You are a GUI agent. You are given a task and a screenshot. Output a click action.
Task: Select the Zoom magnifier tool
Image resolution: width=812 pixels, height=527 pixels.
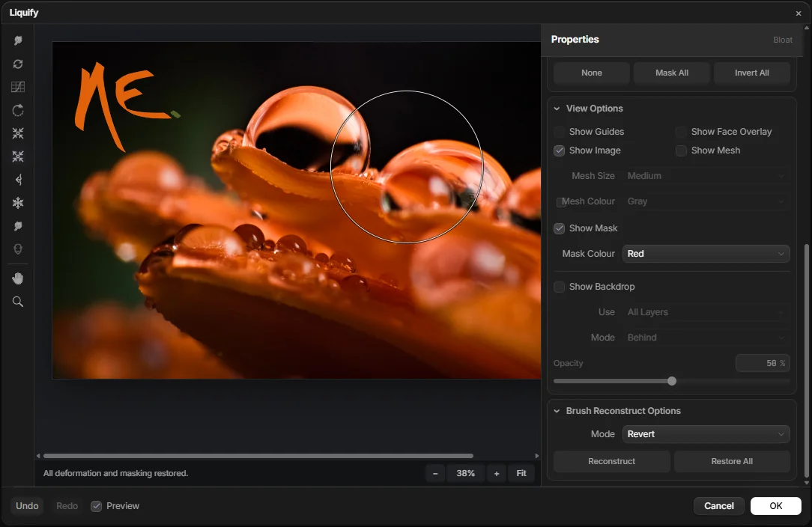[18, 302]
